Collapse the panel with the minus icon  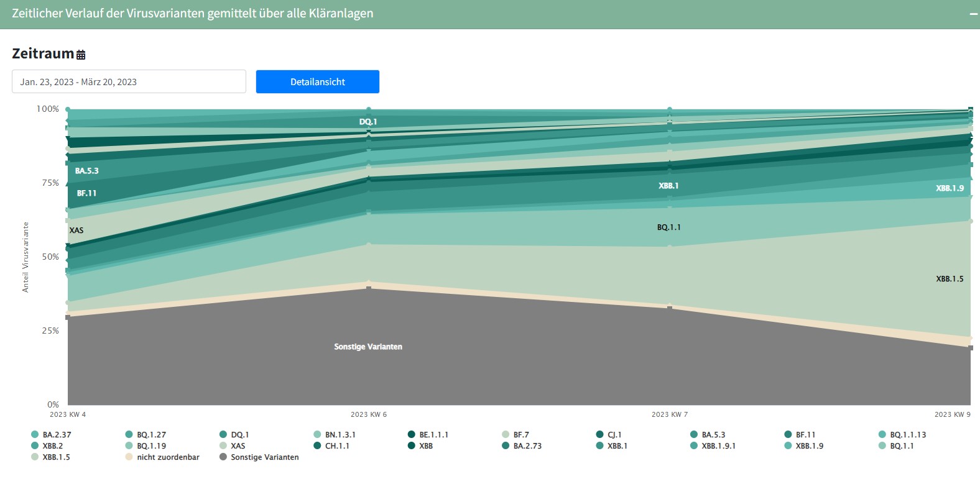[973, 14]
